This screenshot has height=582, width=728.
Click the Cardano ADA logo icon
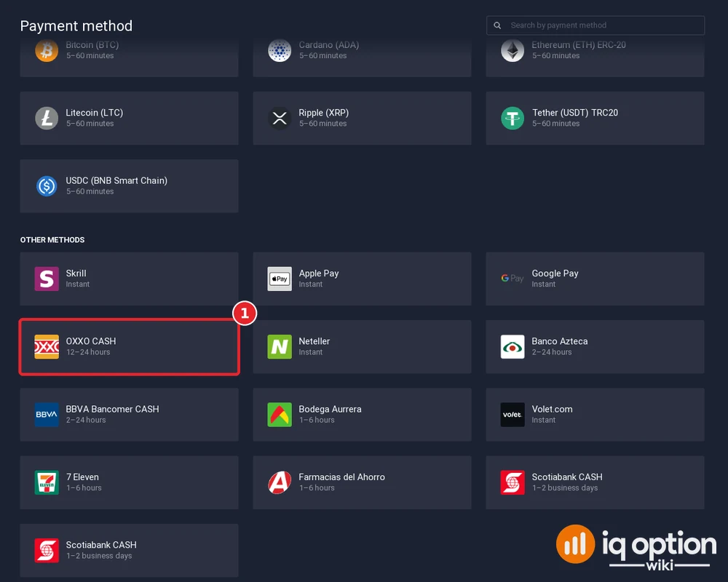280,50
